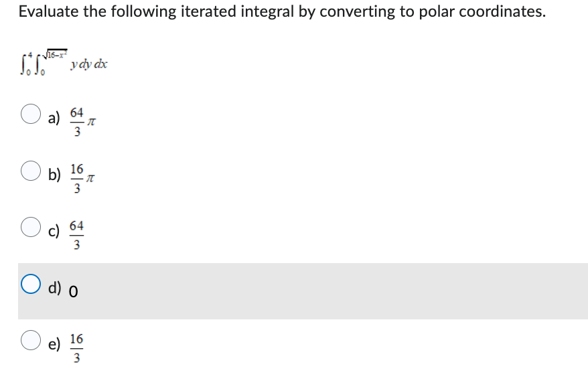Click the label text for option a
The image size is (588, 391).
coord(53,119)
